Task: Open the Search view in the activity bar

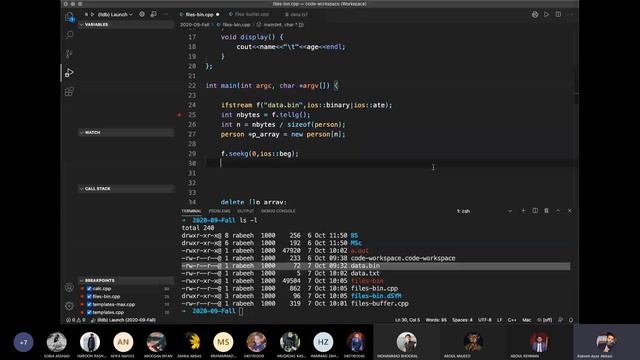Action: pyautogui.click(x=69, y=35)
